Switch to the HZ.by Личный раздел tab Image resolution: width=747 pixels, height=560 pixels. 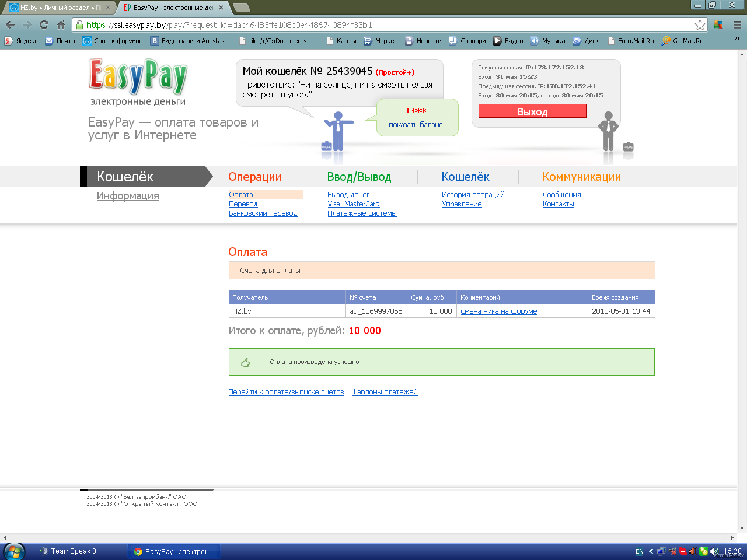[60, 8]
